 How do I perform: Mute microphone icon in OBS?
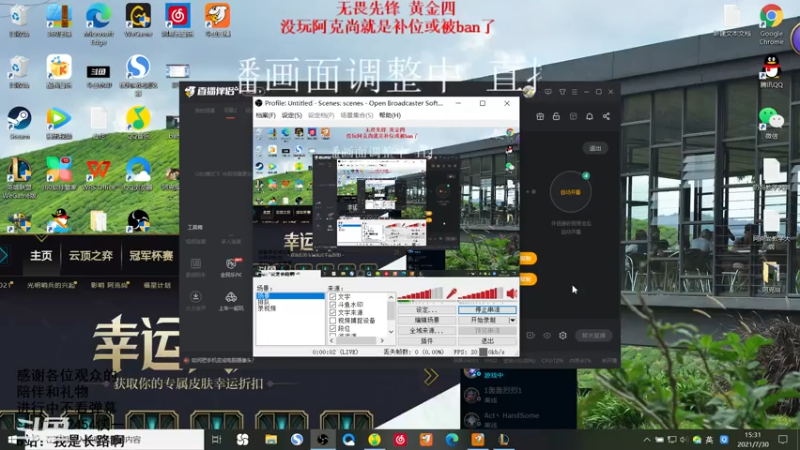coord(451,293)
